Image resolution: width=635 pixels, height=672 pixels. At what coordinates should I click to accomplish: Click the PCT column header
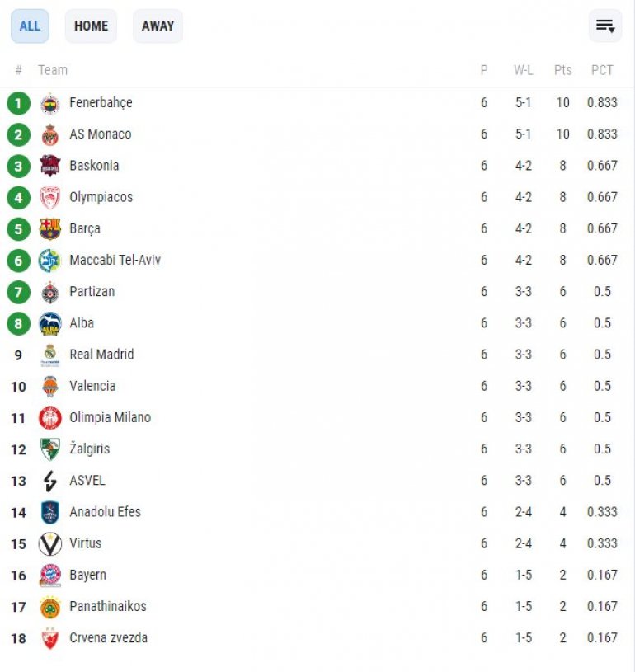click(x=602, y=70)
